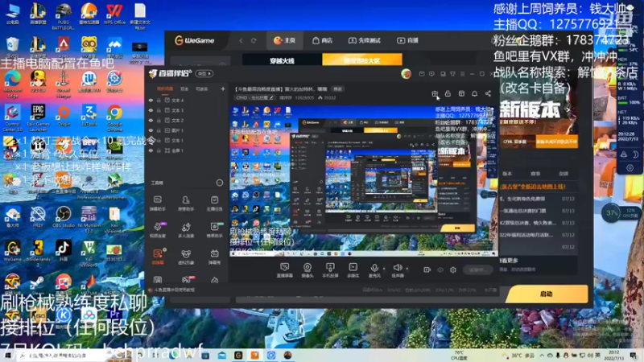The image size is (644, 362).
Task: Click the stream preview thumbnail
Action: tap(364, 181)
